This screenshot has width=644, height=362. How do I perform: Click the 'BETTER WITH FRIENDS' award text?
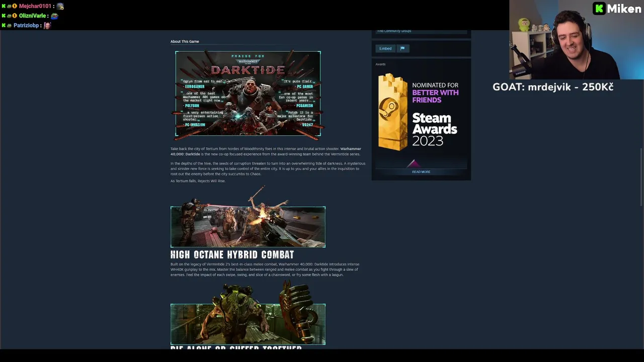pyautogui.click(x=435, y=96)
